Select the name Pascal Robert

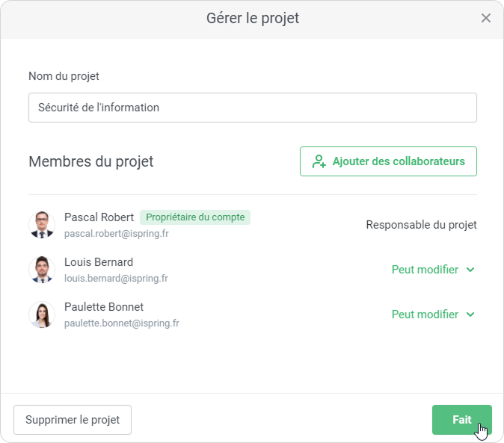coord(99,217)
